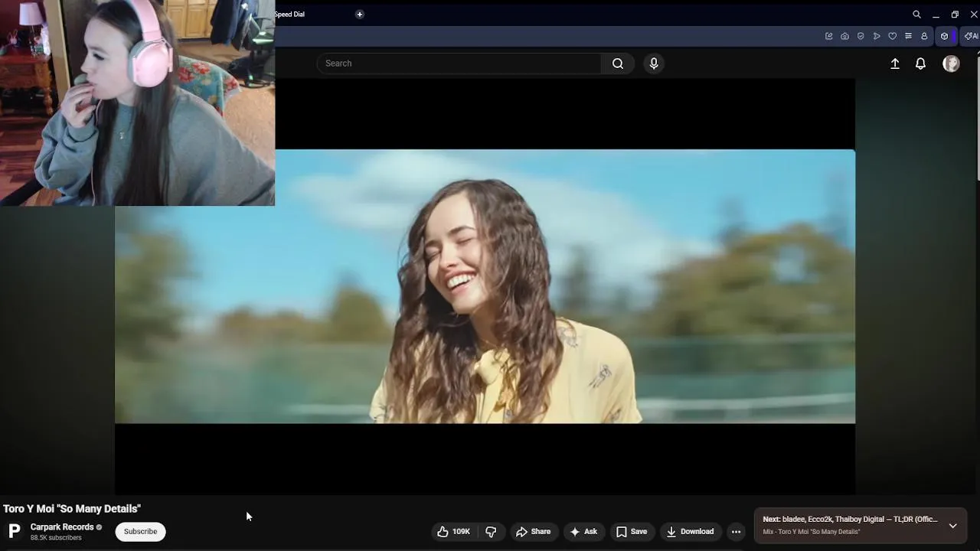The width and height of the screenshot is (980, 551).
Task: Open next video bladee TL;DR title
Action: [850, 520]
